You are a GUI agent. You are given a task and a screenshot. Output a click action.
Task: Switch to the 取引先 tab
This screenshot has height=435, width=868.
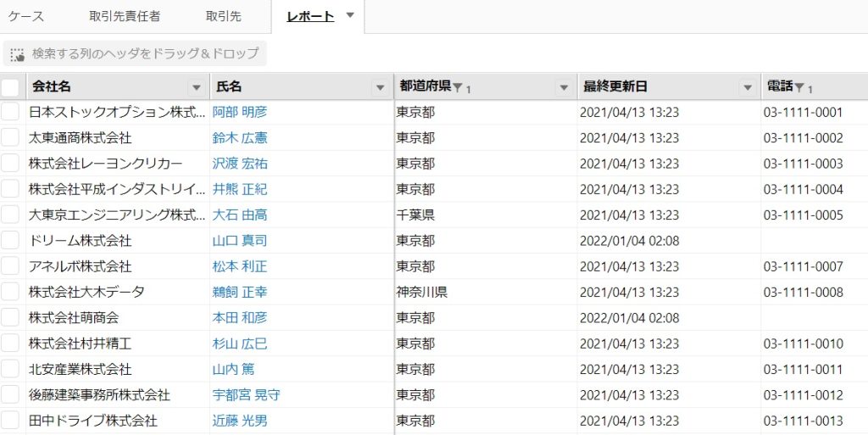[224, 16]
